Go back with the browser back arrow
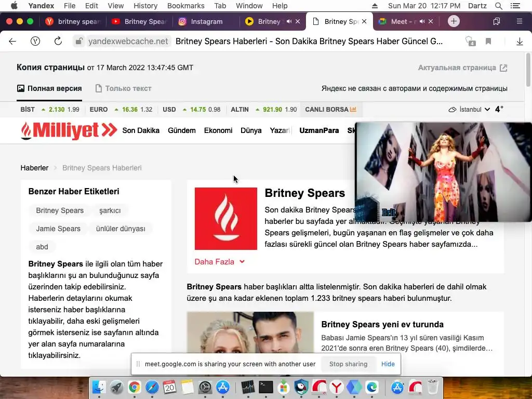 point(12,42)
